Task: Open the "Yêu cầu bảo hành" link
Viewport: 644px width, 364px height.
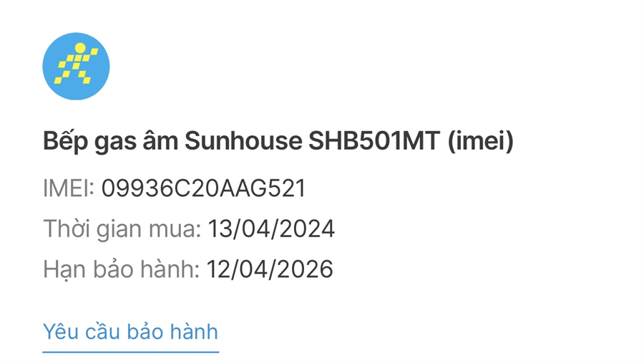Action: (130, 332)
